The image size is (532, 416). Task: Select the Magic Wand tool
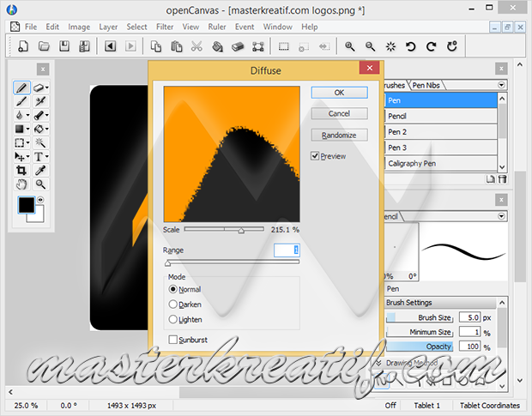(40, 142)
